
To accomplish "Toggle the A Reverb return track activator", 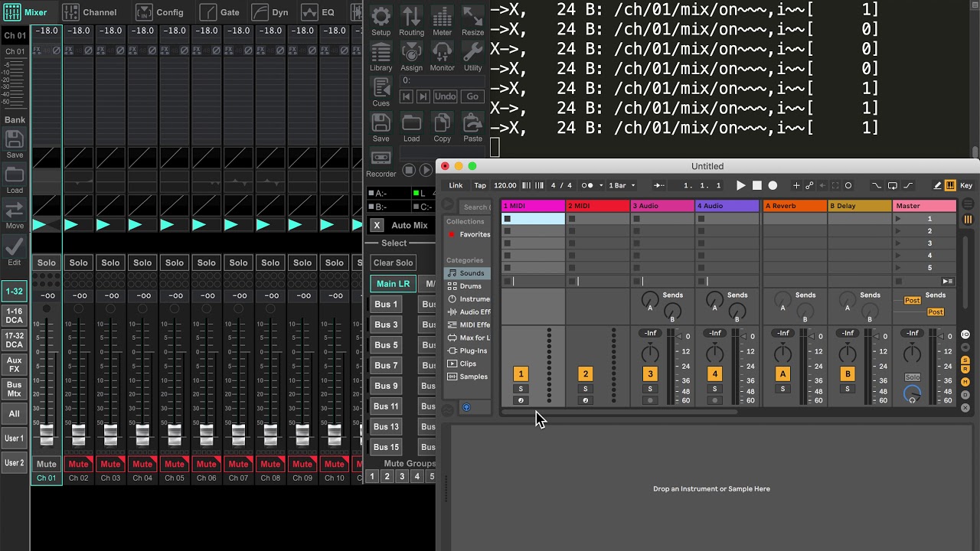I will pyautogui.click(x=782, y=374).
